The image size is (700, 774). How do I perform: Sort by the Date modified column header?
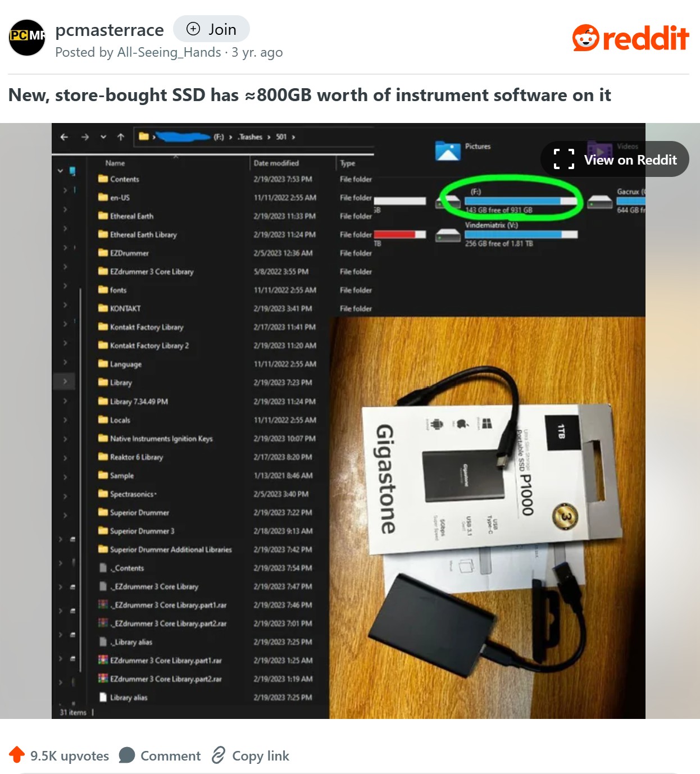(x=276, y=163)
